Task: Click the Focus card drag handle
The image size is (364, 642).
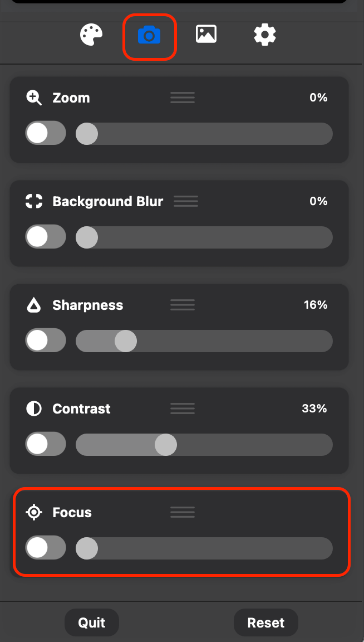Action: [183, 512]
